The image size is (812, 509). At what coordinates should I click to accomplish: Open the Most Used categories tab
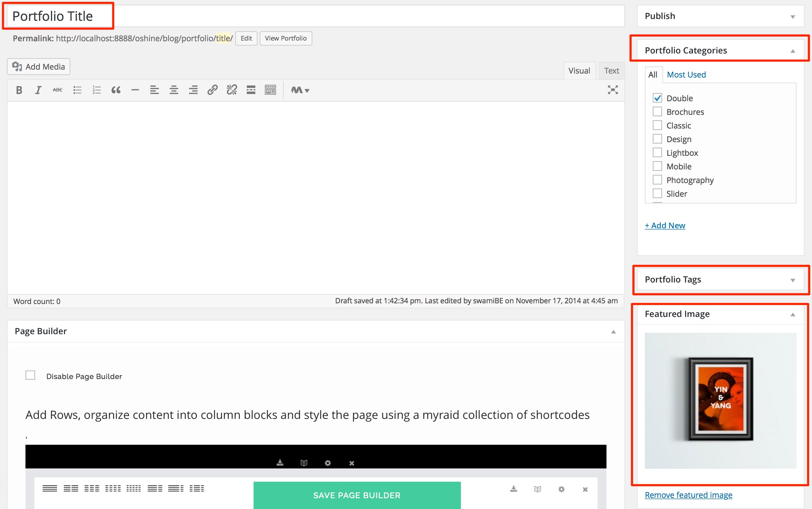[686, 75]
